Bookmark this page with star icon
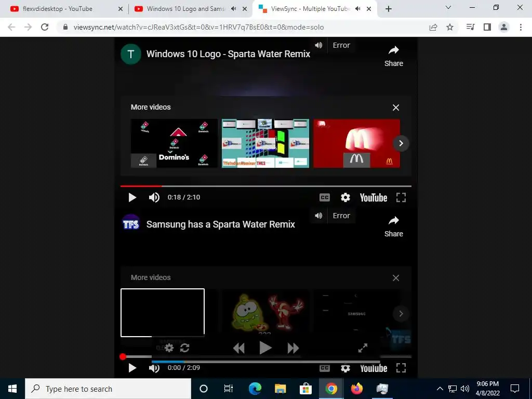The image size is (532, 399). tap(450, 27)
